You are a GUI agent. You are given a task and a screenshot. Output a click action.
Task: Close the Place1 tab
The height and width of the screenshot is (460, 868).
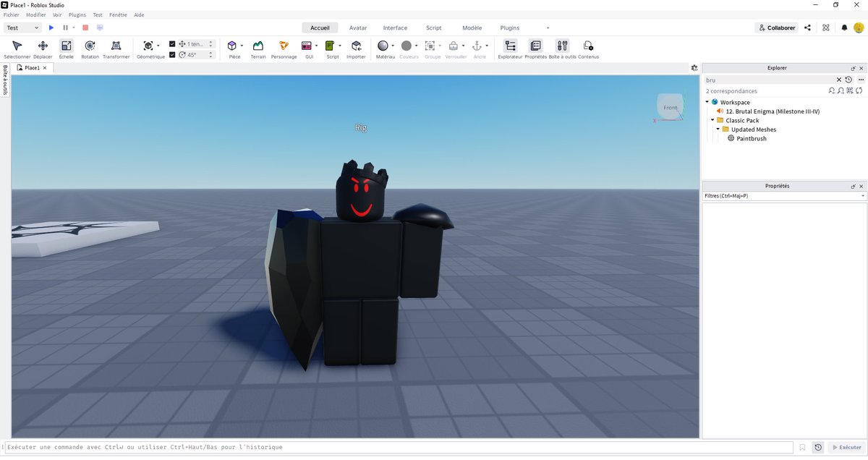[45, 68]
